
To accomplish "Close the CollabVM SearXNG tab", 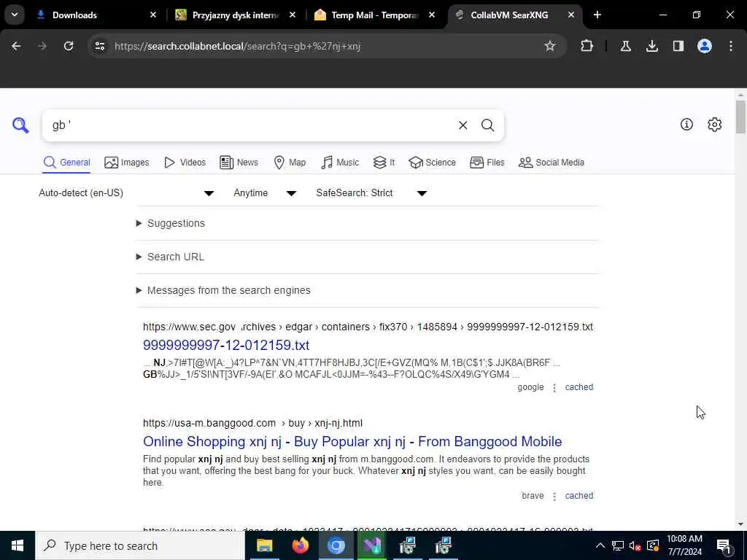I will pyautogui.click(x=570, y=15).
